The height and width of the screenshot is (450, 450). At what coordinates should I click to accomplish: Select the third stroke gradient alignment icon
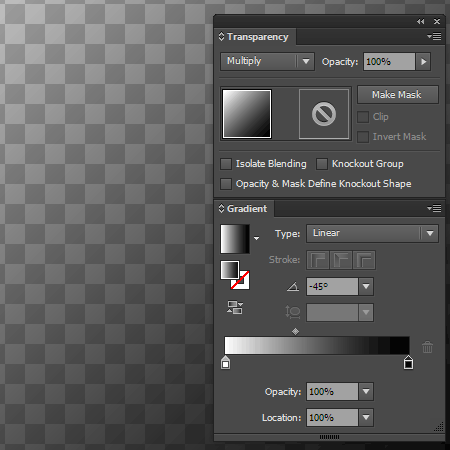pyautogui.click(x=364, y=260)
